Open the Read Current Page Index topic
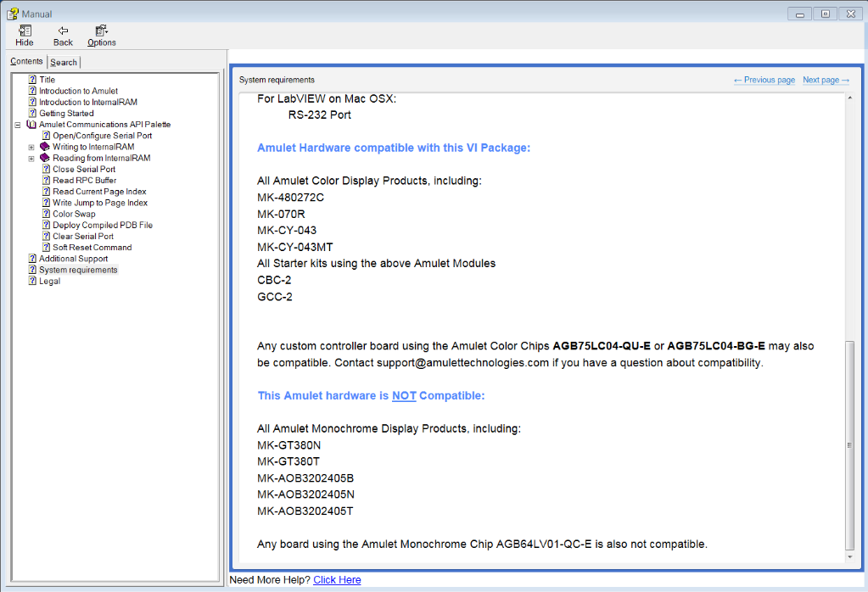Image resolution: width=868 pixels, height=592 pixels. (x=99, y=192)
